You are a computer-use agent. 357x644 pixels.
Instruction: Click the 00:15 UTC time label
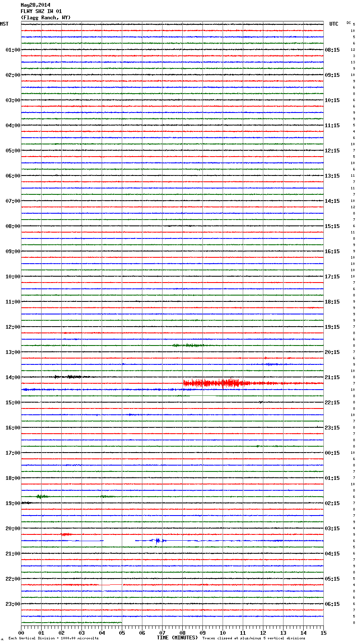coord(332,453)
